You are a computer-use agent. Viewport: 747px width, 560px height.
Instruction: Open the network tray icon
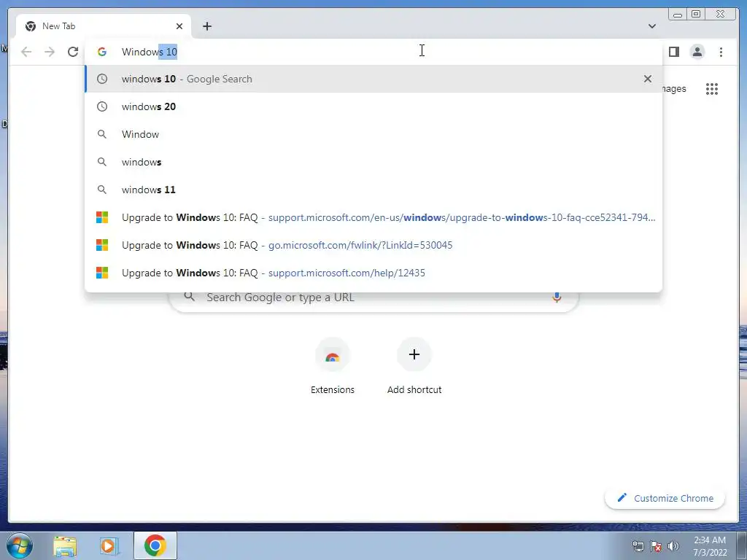click(638, 546)
